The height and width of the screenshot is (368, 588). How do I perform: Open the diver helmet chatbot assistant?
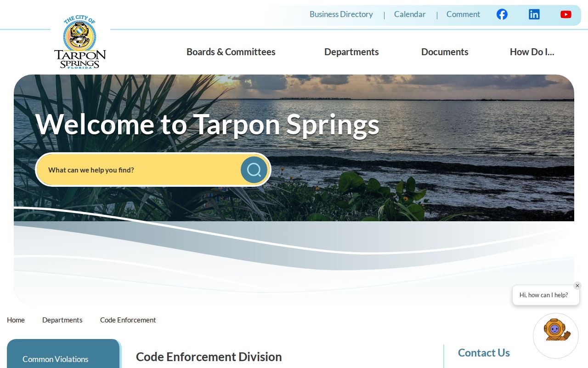coord(556,336)
